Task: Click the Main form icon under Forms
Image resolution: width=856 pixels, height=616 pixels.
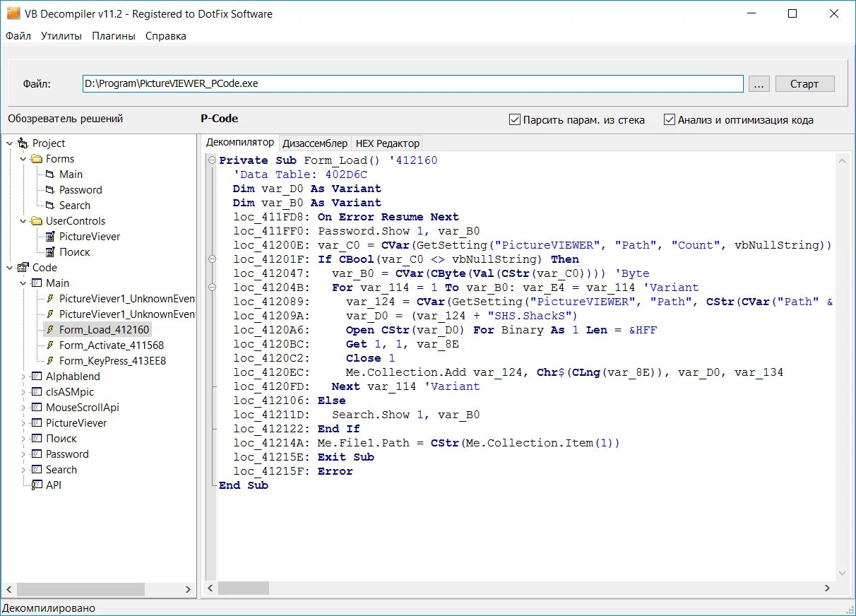Action: [x=50, y=174]
